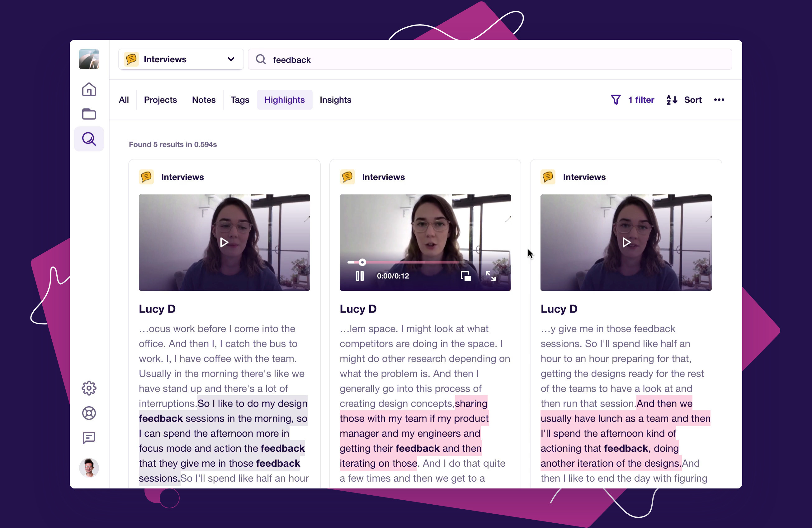Open the three-dots more options menu
This screenshot has width=812, height=528.
coord(719,100)
